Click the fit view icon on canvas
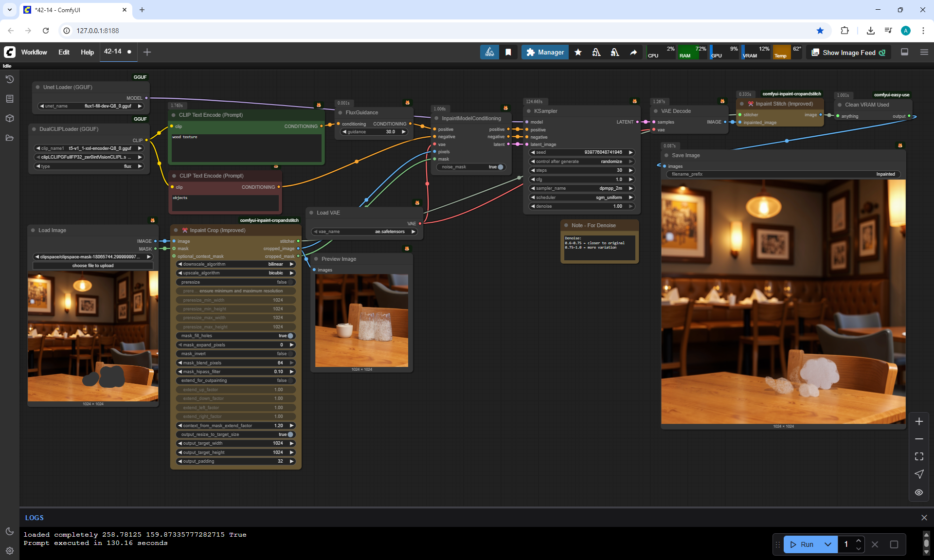This screenshot has height=560, width=934. 919,456
